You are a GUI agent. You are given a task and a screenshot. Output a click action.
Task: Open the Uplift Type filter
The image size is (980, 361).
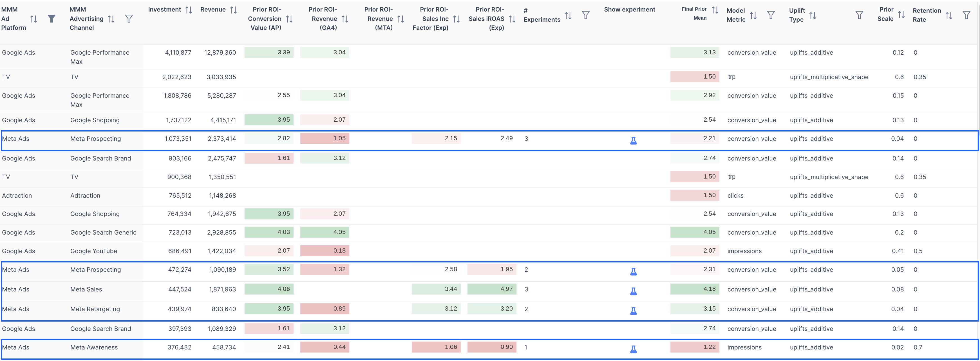[x=859, y=15]
